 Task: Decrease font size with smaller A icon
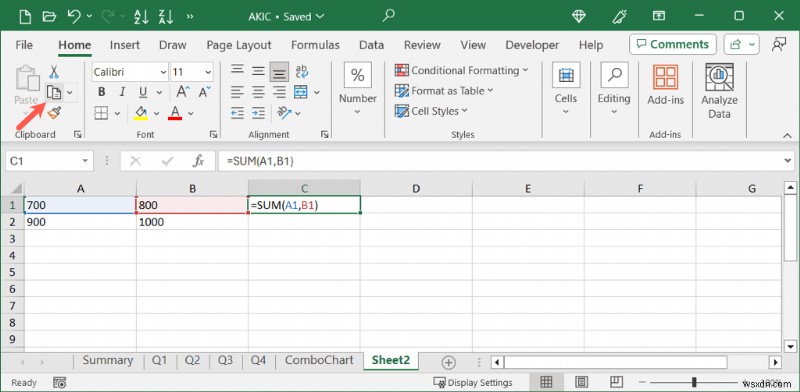(x=205, y=92)
